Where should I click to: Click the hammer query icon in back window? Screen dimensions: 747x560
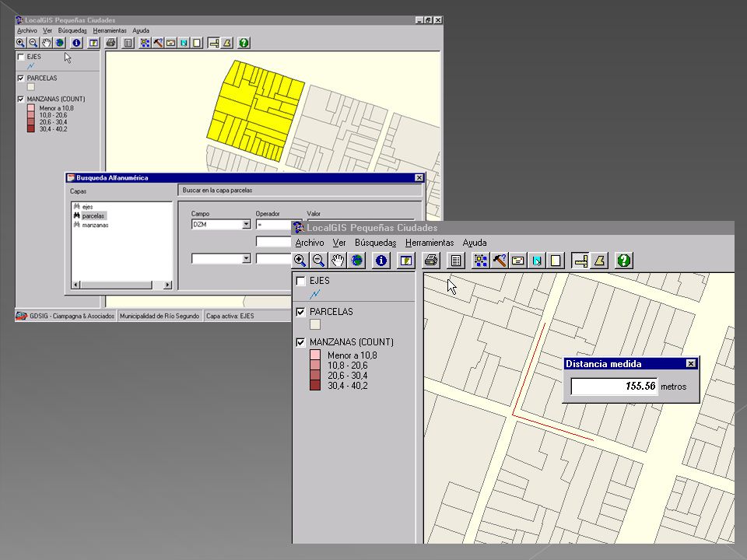[x=158, y=43]
